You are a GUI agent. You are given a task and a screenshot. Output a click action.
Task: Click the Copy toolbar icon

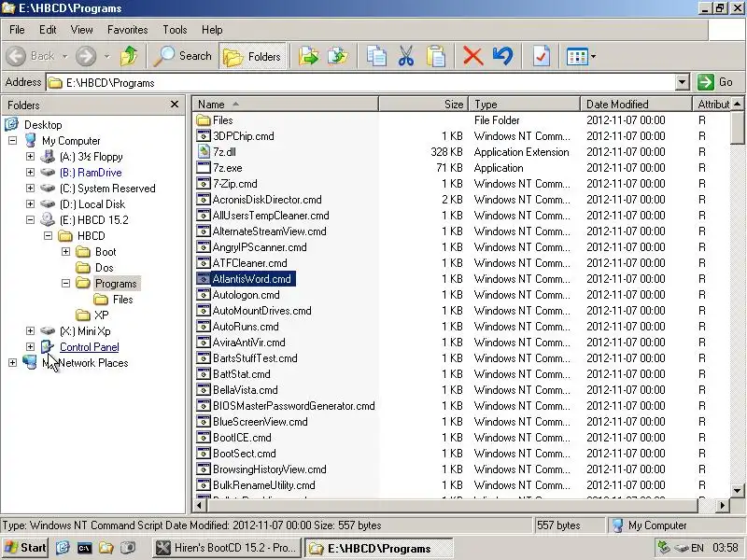pos(376,56)
